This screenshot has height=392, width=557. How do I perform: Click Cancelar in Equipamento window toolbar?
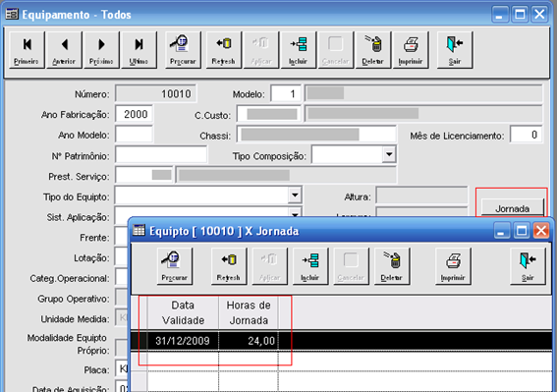coord(336,50)
